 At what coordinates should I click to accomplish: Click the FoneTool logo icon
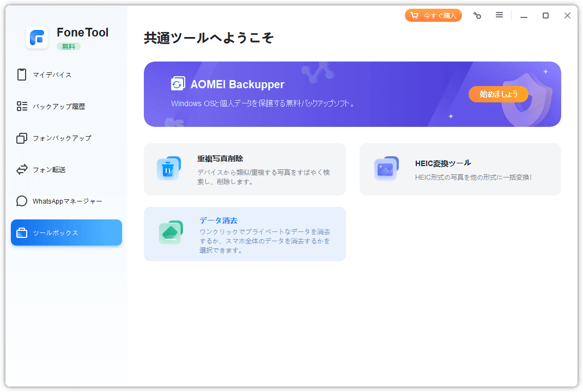pos(37,38)
